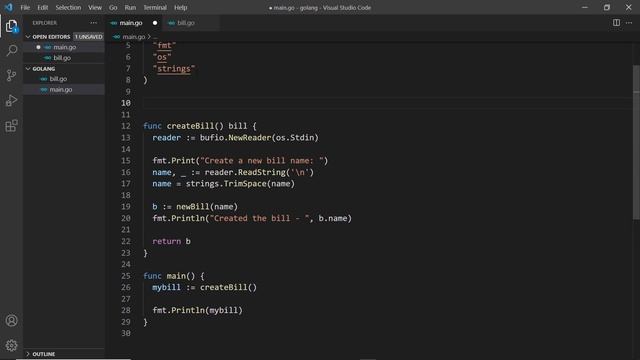The image size is (640, 360).
Task: Open Explorer Views and More Actions ellipsis
Action: coord(93,23)
